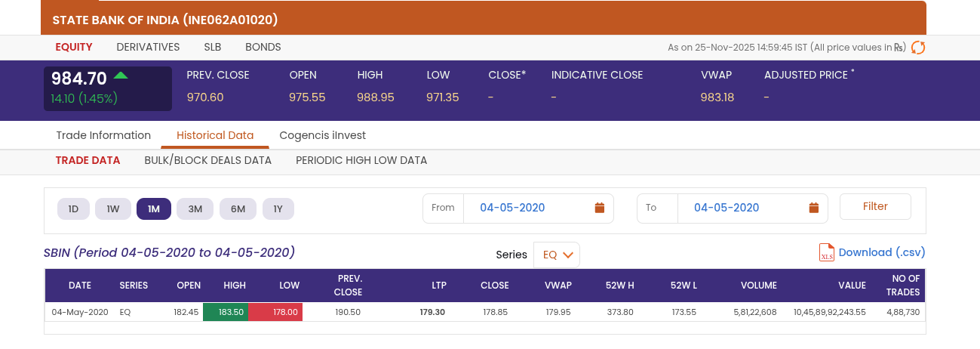The image size is (980, 349).
Task: Expand the Series EQ dropdown
Action: [x=557, y=255]
